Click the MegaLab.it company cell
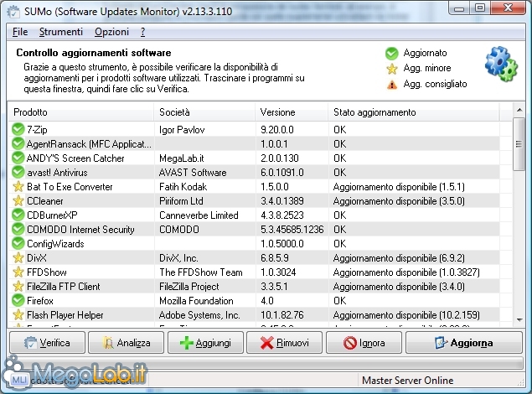Viewport: 532px width, 394px height. coord(182,158)
